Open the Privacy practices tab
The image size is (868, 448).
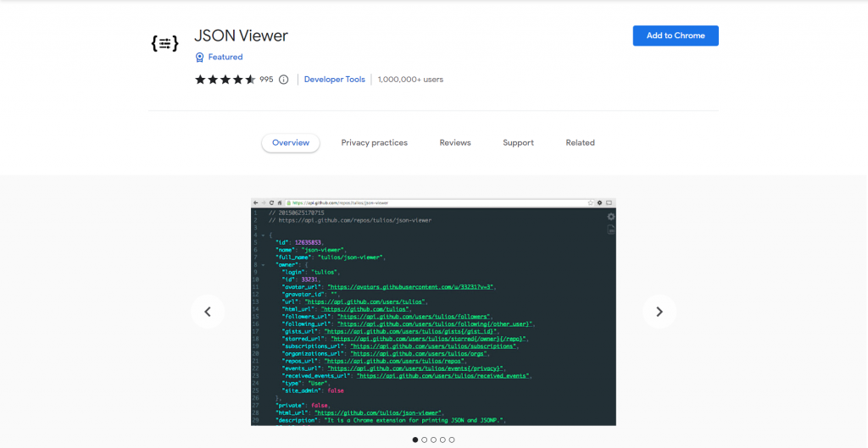click(x=374, y=142)
